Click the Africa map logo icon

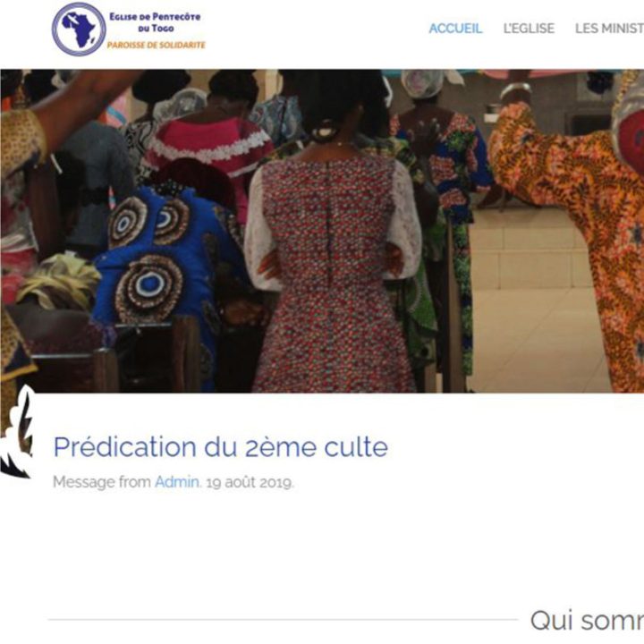coord(79,30)
